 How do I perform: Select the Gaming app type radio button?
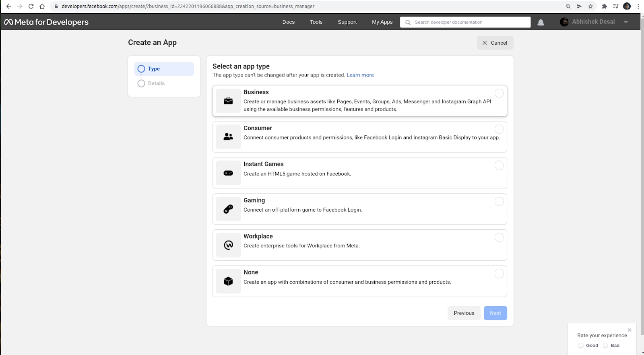[x=499, y=201]
